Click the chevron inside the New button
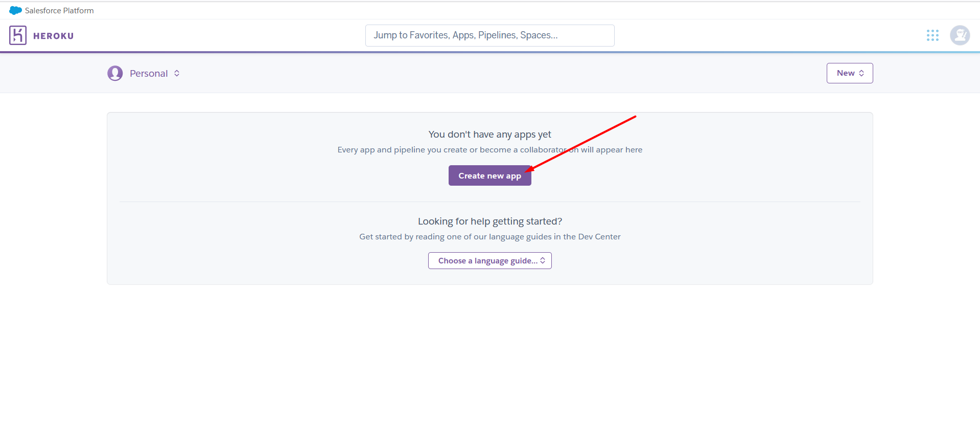 (861, 73)
